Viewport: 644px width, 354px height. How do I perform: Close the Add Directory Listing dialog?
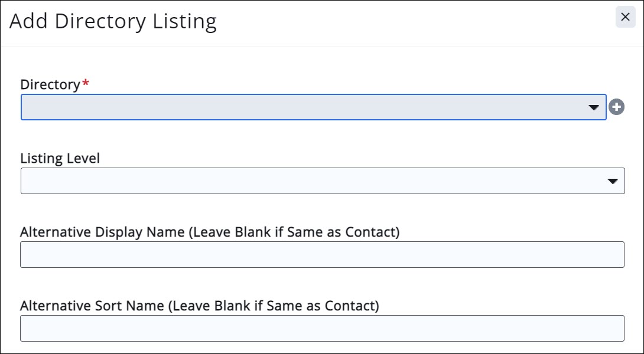(625, 17)
